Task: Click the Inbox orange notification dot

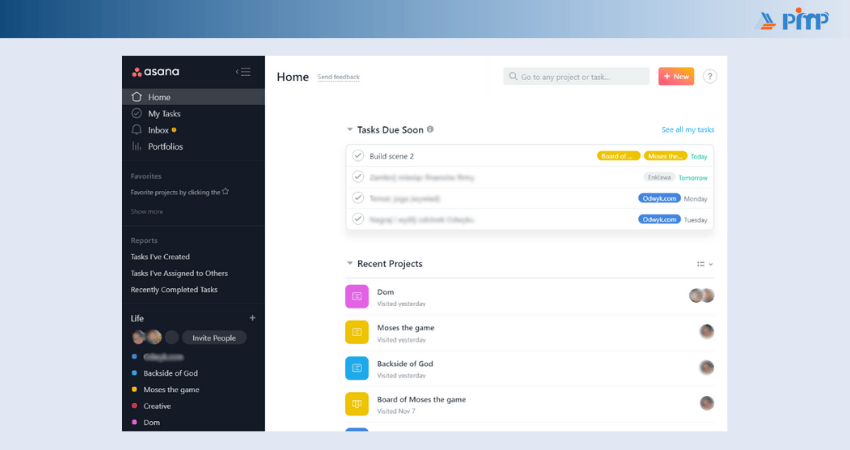Action: point(174,130)
